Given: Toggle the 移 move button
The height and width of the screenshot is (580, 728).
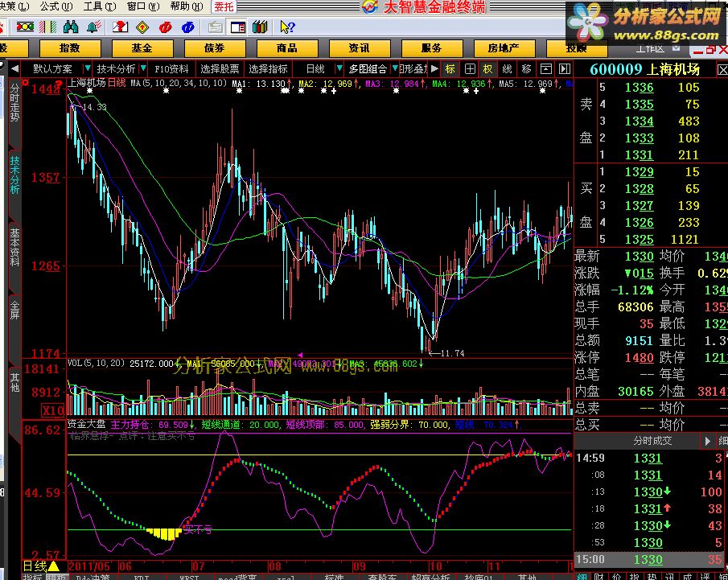Looking at the screenshot, I should click(x=526, y=69).
